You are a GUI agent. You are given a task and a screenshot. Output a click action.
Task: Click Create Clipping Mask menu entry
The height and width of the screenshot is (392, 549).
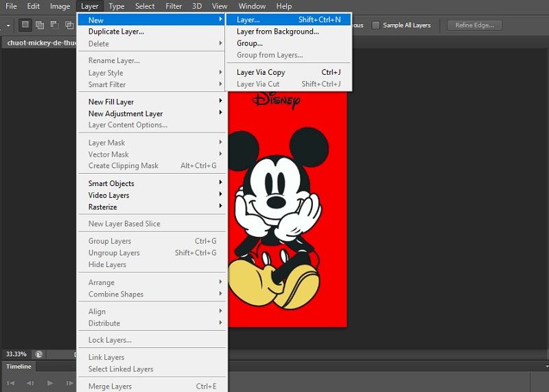point(151,165)
